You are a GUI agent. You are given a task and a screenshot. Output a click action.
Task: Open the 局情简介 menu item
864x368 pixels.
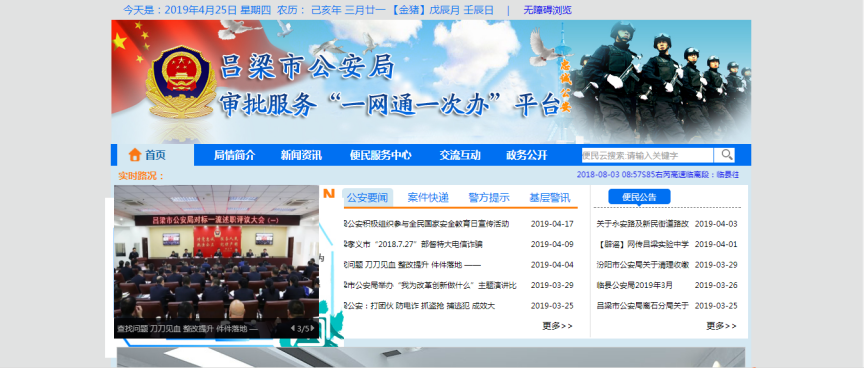pyautogui.click(x=235, y=155)
